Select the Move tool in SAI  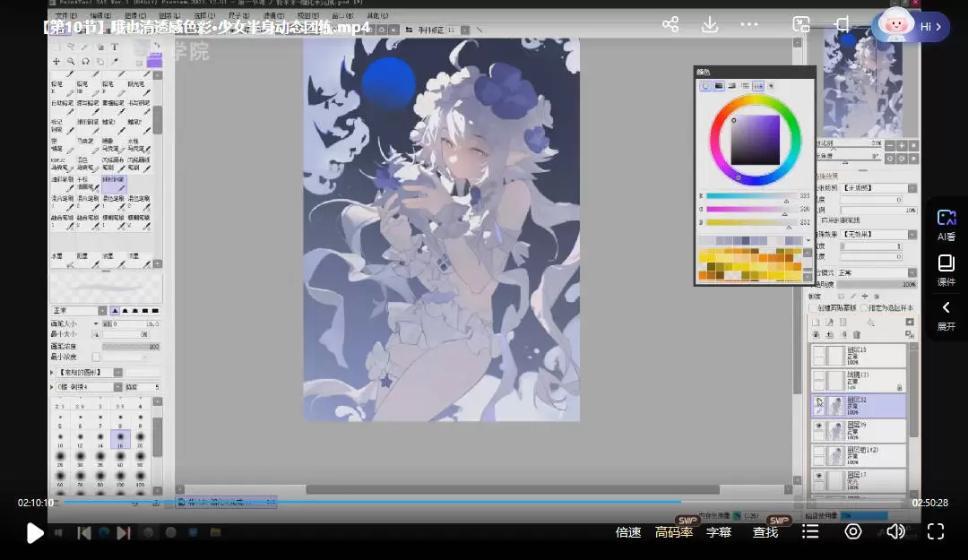pyautogui.click(x=56, y=62)
